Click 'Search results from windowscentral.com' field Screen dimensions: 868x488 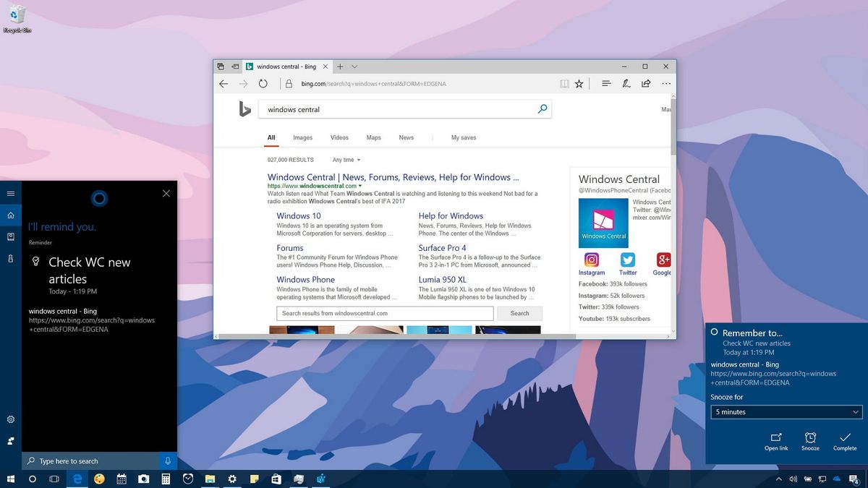tap(385, 314)
